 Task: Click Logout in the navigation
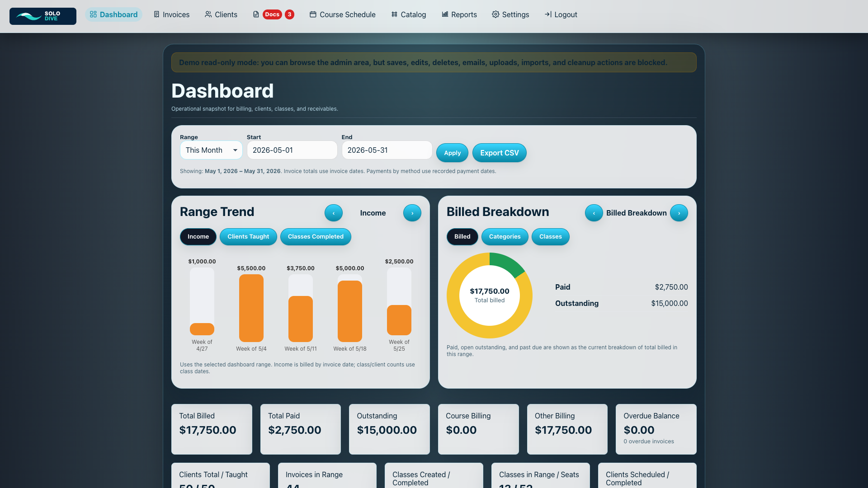click(561, 14)
